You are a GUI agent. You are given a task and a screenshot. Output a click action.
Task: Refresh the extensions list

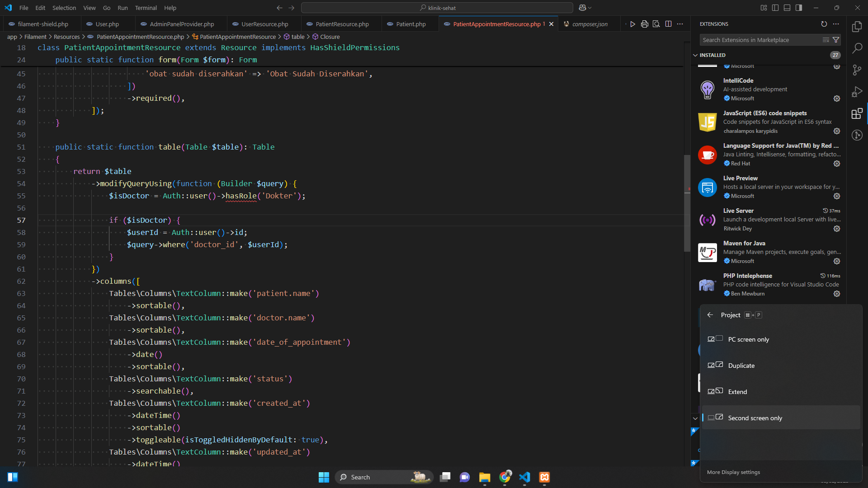(824, 24)
